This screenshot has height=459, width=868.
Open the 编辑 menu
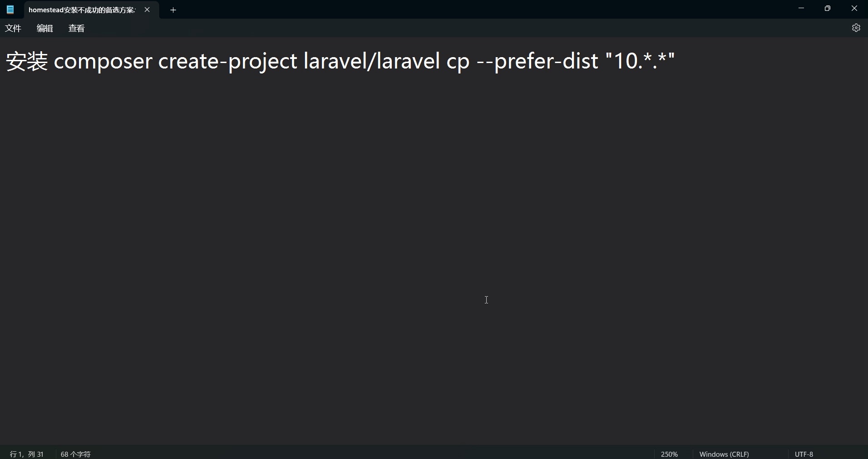44,28
